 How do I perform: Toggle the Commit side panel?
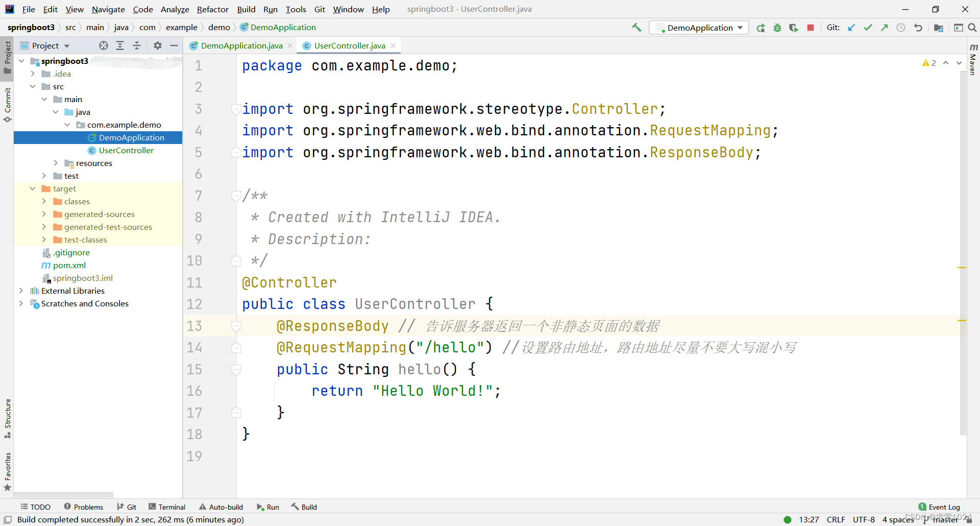click(8, 105)
